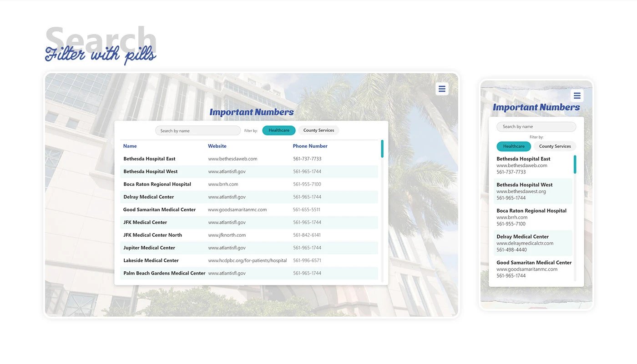637x364 pixels.
Task: Open Palm Beach Gardens Medical Center website link
Action: pos(227,274)
